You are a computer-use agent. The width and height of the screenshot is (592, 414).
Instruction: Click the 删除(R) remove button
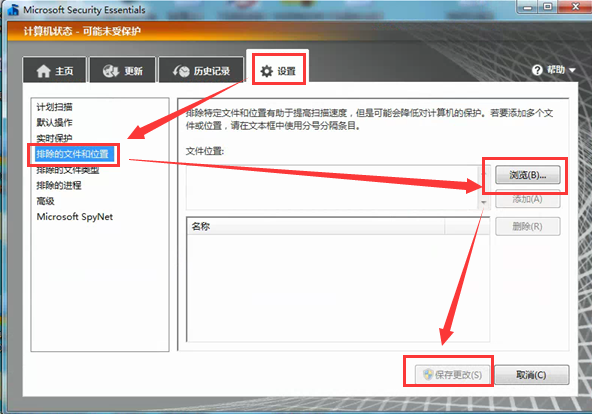(x=527, y=226)
